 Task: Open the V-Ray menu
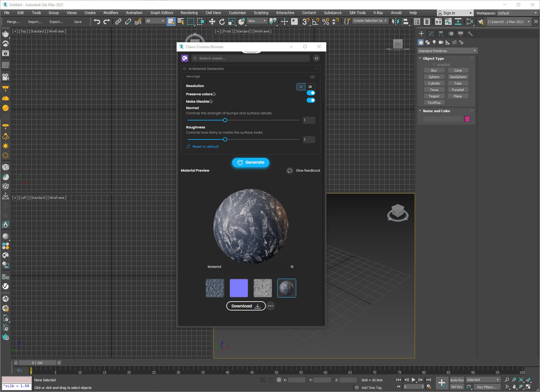pos(378,13)
